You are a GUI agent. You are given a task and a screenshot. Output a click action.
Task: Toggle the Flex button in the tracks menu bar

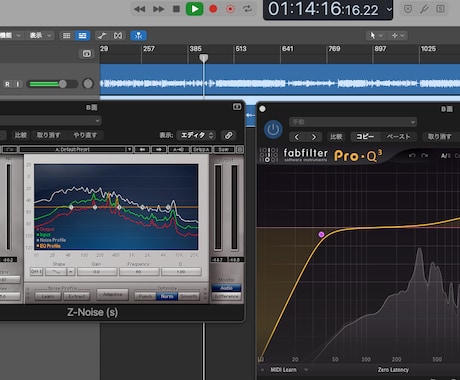coord(118,36)
